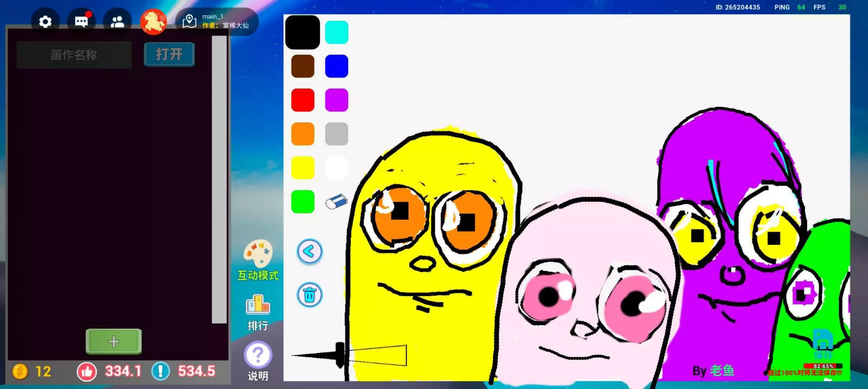Select the black color swatch
868x389 pixels.
(302, 32)
